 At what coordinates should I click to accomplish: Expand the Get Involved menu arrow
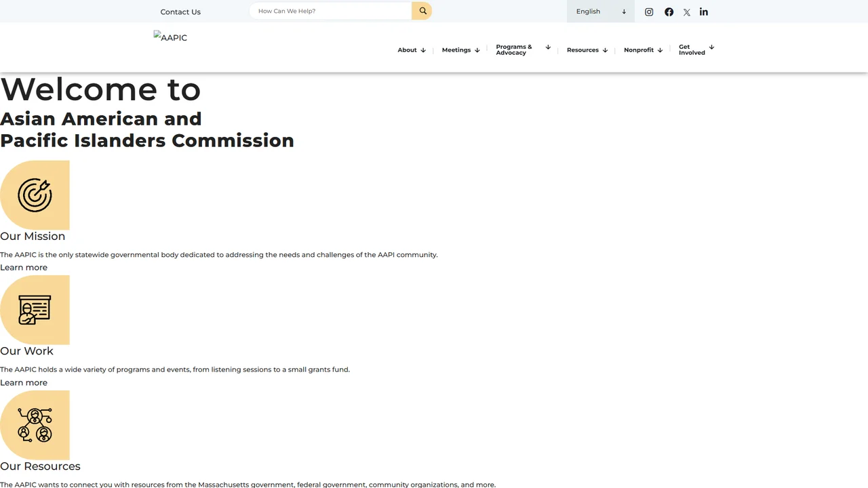(x=711, y=47)
